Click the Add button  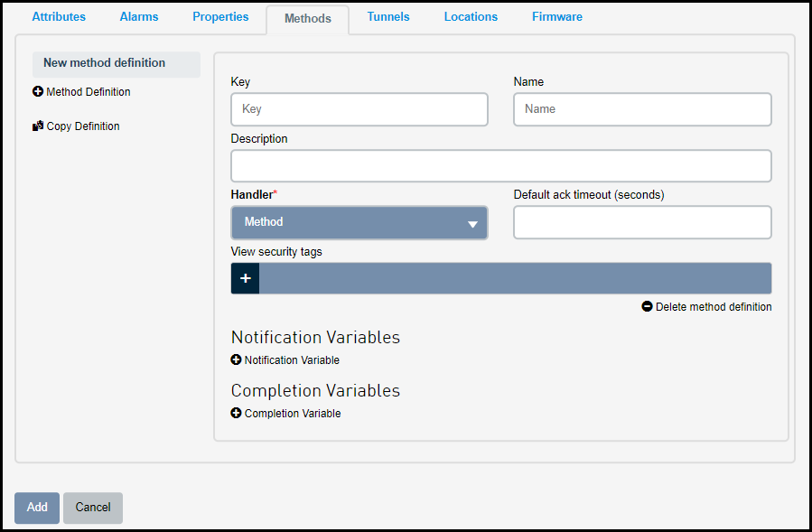37,508
